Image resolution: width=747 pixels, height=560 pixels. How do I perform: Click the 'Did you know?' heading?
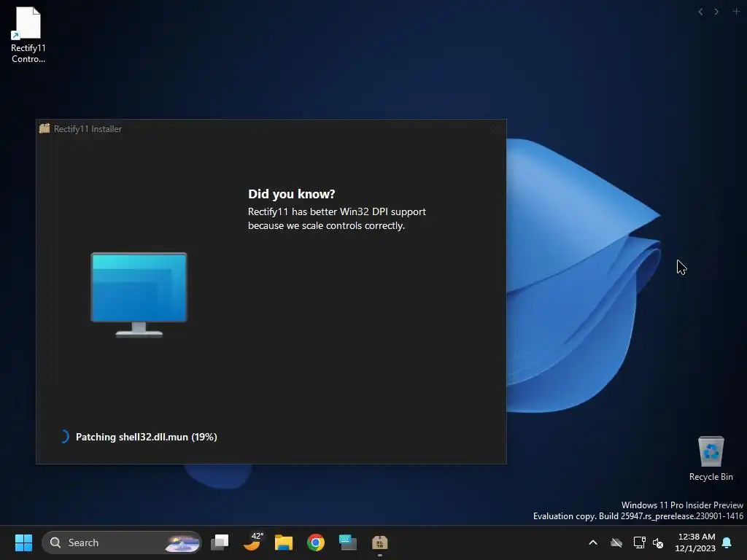(x=292, y=194)
